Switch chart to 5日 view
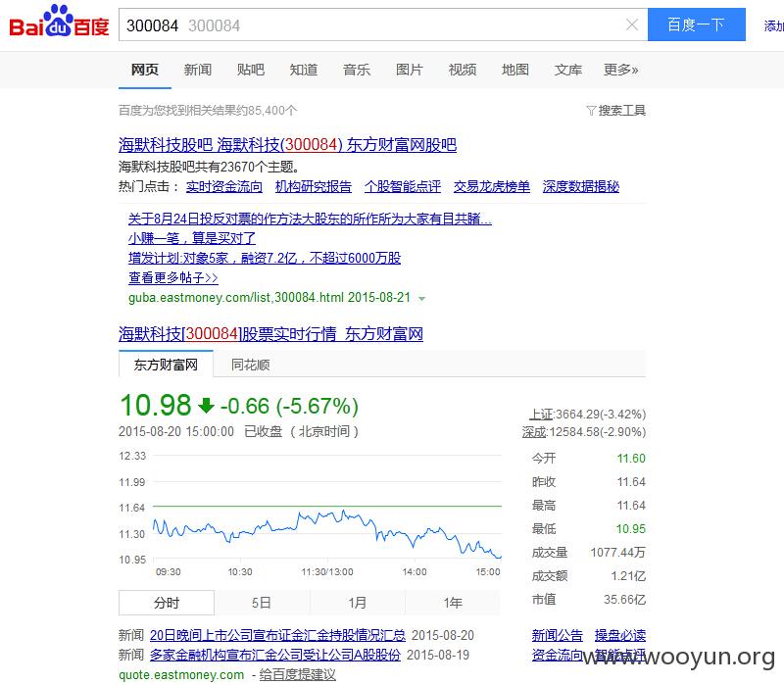The height and width of the screenshot is (685, 784). point(261,603)
